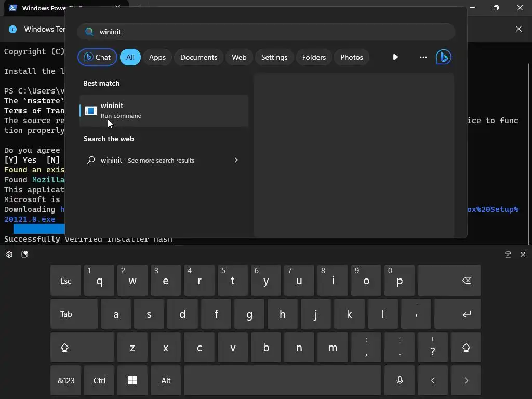Switch to the Apps search filter
The height and width of the screenshot is (399, 532).
[157, 57]
